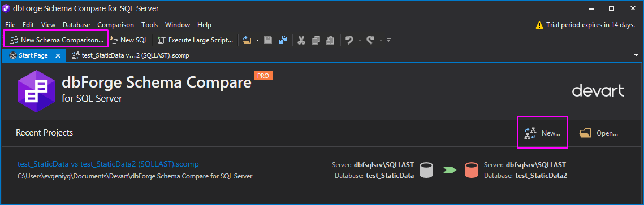
Task: Click New SQL toolbar button
Action: coord(128,40)
